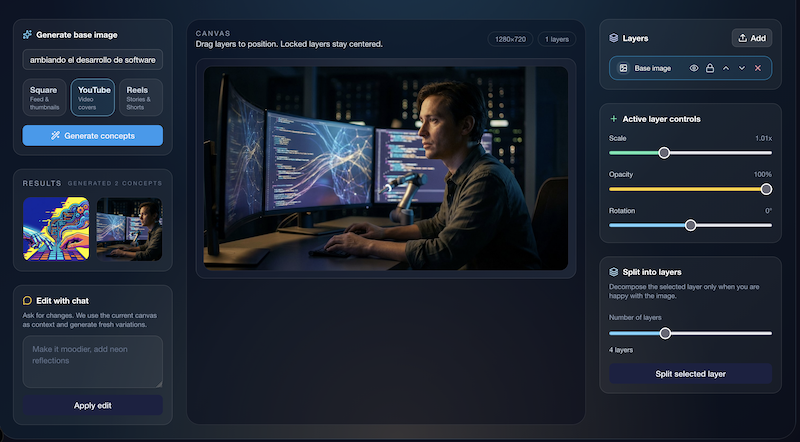This screenshot has height=442, width=800.
Task: Delete the Base image layer
Action: [x=757, y=68]
